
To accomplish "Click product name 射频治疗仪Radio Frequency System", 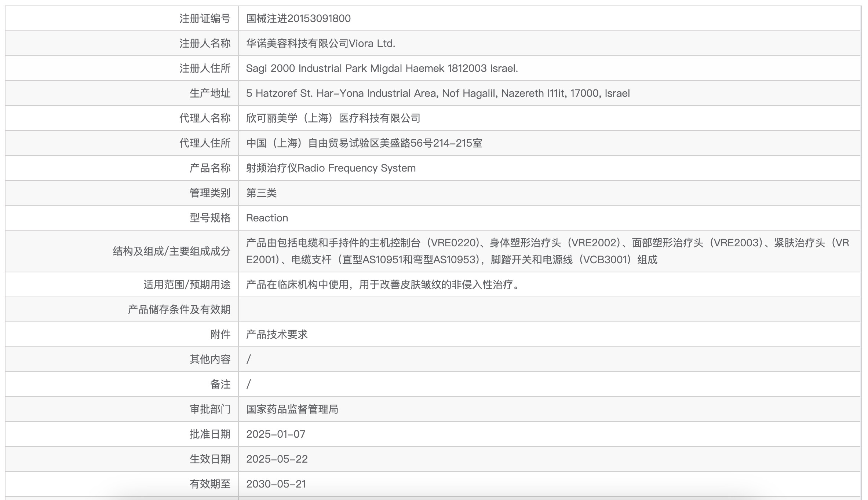I will 331,168.
